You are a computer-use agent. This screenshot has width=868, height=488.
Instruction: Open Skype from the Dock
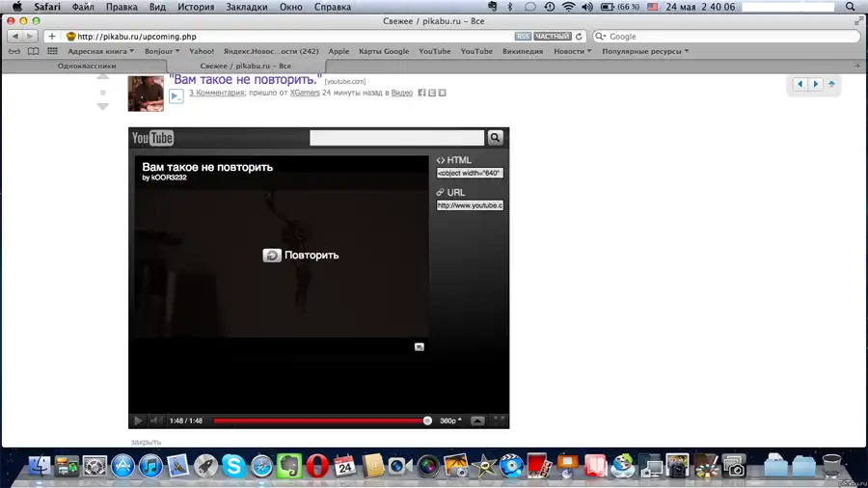[x=233, y=467]
